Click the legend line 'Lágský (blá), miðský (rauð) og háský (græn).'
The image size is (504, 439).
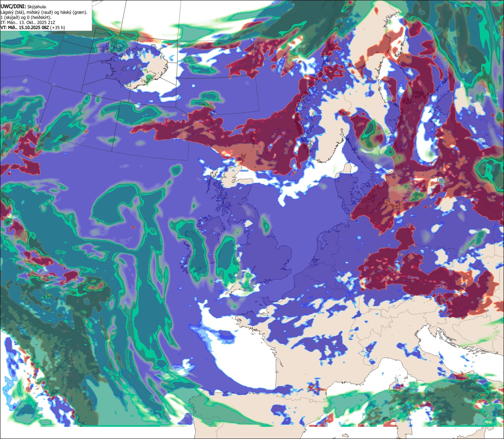click(x=44, y=12)
